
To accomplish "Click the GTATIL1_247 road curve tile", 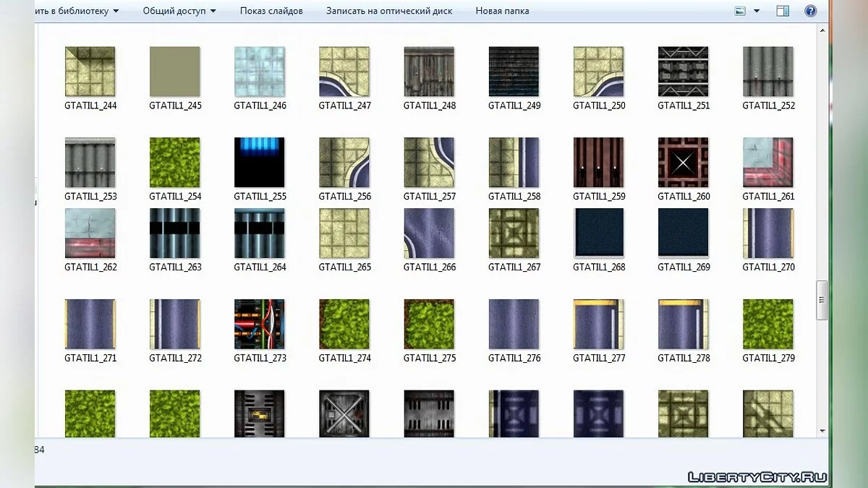I will pos(344,72).
